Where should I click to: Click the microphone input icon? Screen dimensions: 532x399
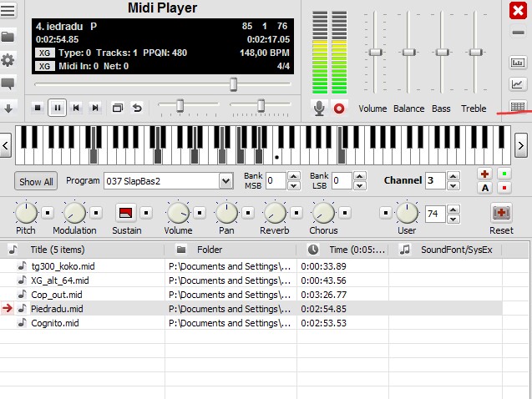(x=319, y=109)
